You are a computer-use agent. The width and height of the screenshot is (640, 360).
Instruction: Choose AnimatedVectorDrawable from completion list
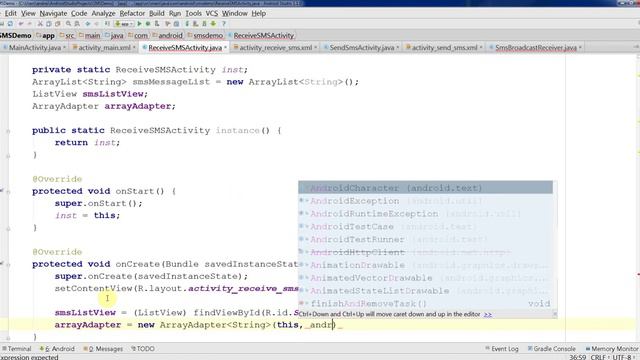(425, 278)
